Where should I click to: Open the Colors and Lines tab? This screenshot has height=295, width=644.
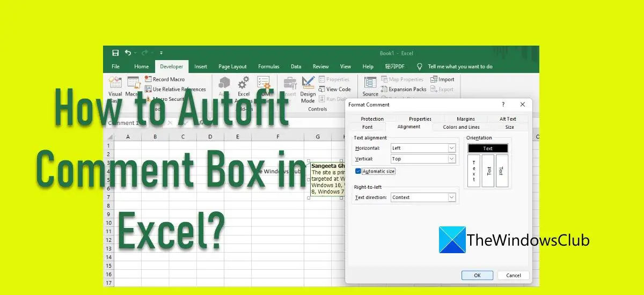(x=461, y=127)
